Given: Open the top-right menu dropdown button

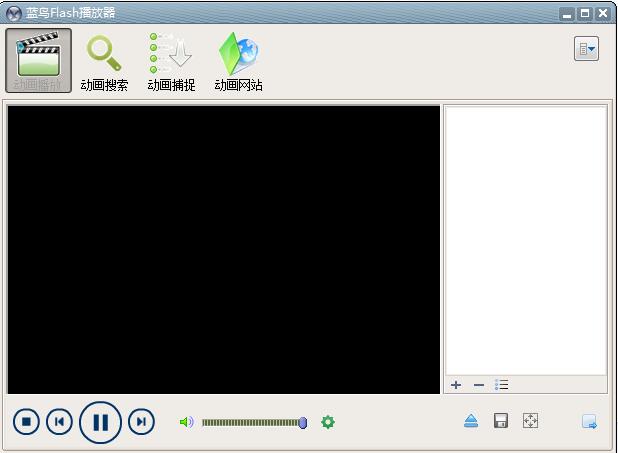Looking at the screenshot, I should coord(586,49).
